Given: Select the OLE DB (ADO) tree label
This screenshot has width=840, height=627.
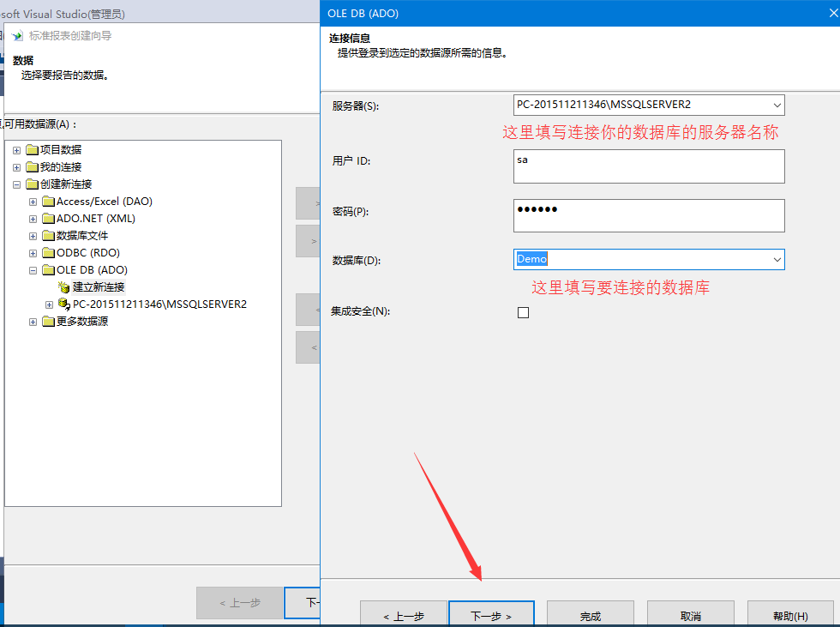Looking at the screenshot, I should (x=93, y=270).
